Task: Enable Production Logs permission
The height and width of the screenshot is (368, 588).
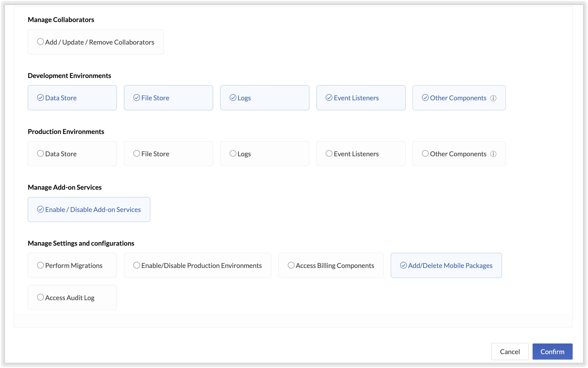Action: point(233,154)
